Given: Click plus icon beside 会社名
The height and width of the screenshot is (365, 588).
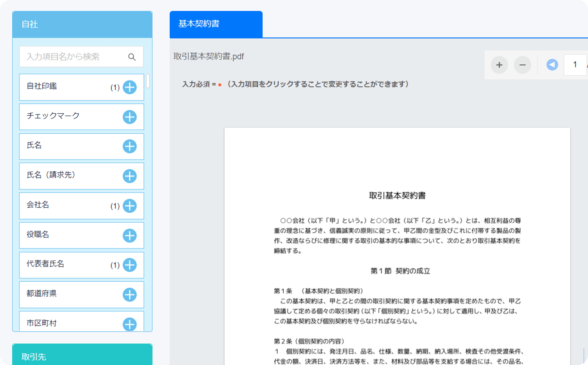Looking at the screenshot, I should (130, 206).
